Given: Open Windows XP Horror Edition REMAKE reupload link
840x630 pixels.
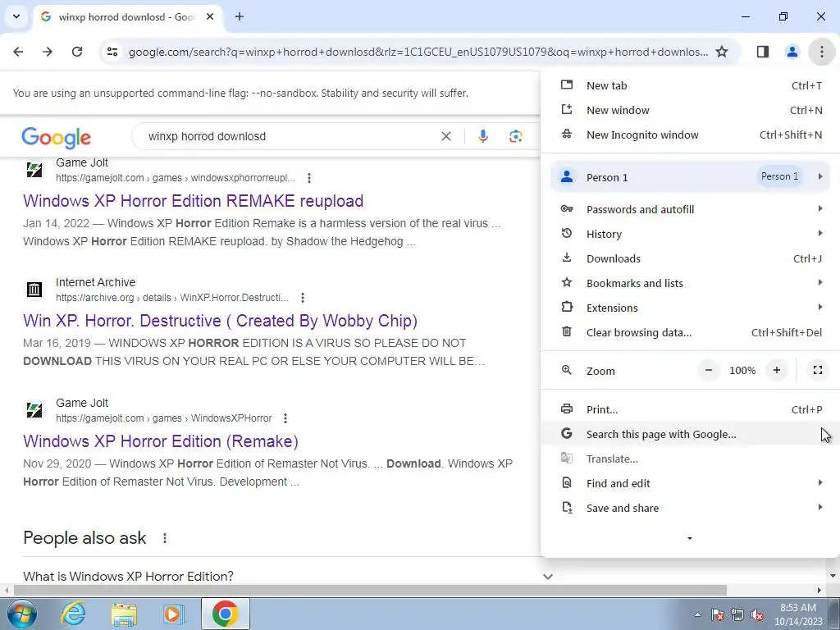Looking at the screenshot, I should (x=194, y=201).
